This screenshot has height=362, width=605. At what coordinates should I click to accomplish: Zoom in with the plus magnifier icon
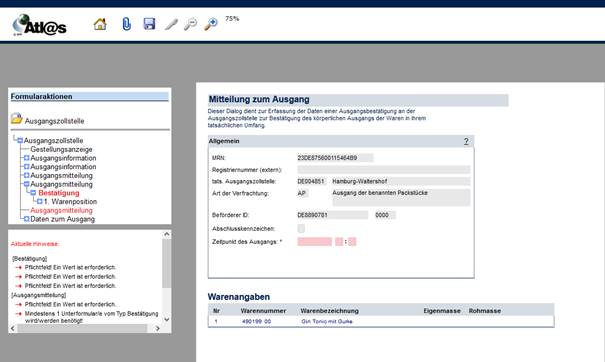click(x=211, y=24)
